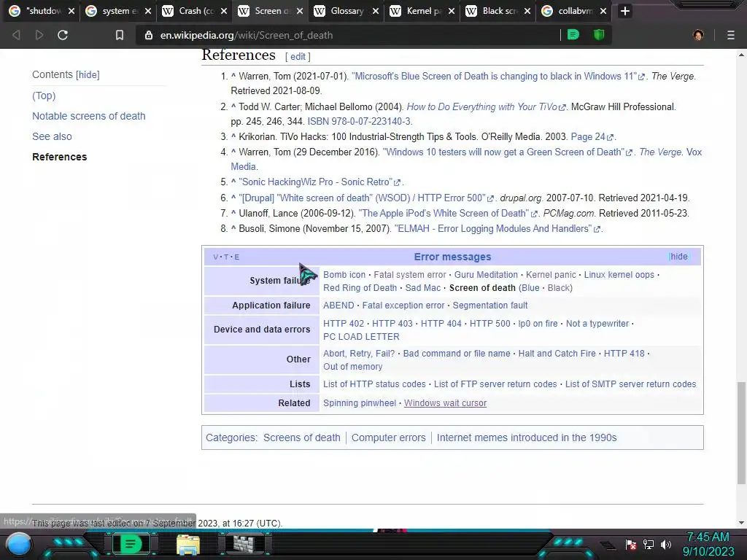Open the Sad Mac link
The height and width of the screenshot is (560, 747).
(x=422, y=288)
